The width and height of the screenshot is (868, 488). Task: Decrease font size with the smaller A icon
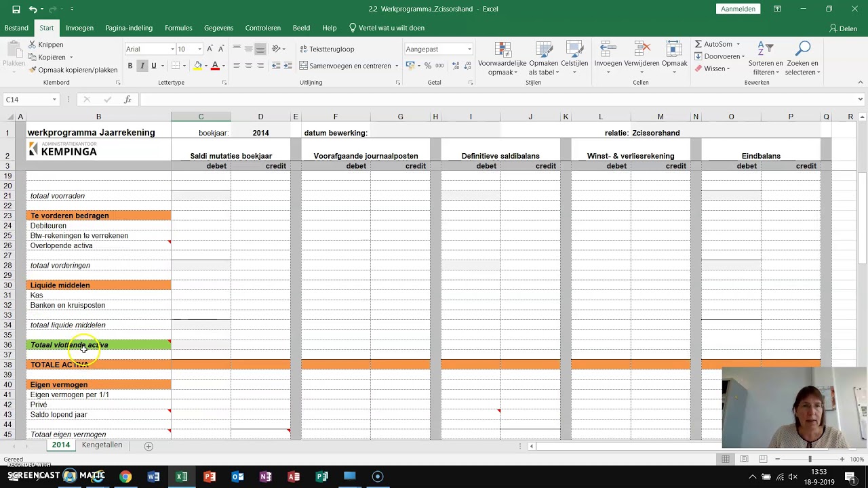[x=221, y=49]
